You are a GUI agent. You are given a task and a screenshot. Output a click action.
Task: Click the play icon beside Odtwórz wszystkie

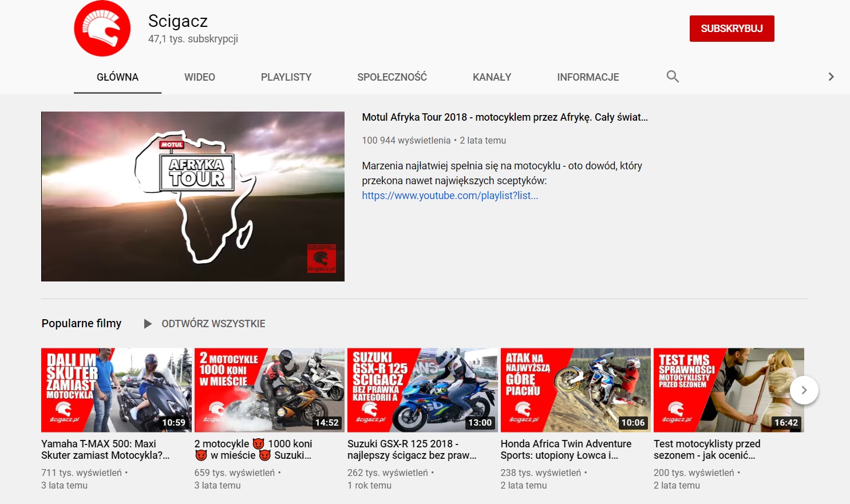click(148, 324)
